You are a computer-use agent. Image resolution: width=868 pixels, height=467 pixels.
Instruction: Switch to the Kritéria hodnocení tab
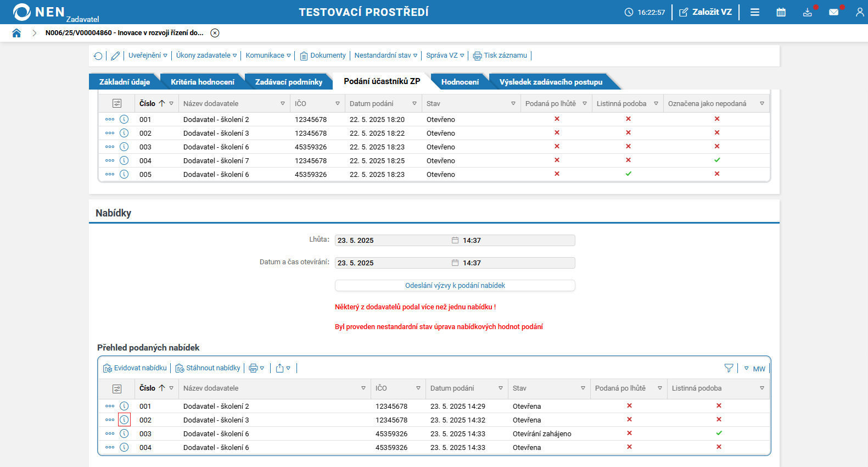(202, 82)
